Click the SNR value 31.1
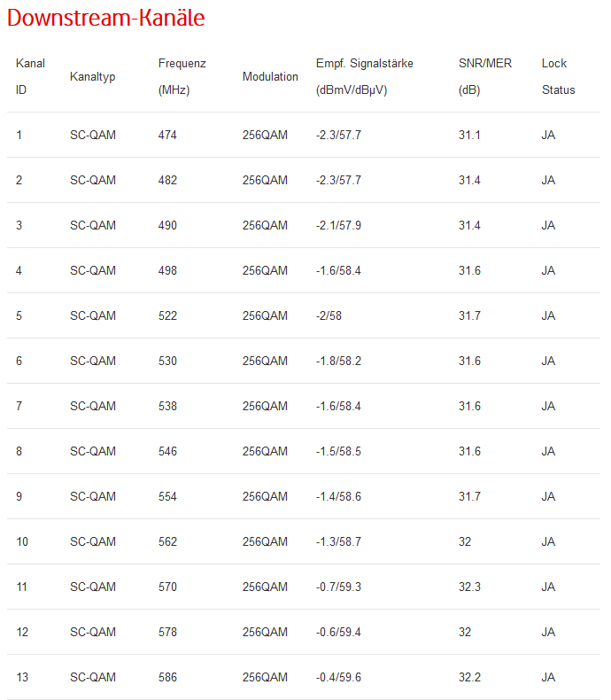The width and height of the screenshot is (611, 700). coord(469,136)
